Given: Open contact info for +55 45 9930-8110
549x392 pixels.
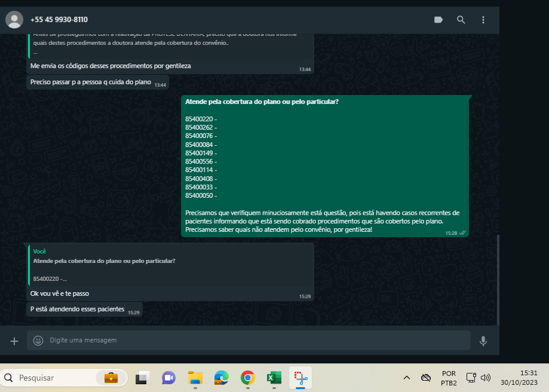Looking at the screenshot, I should [x=55, y=20].
